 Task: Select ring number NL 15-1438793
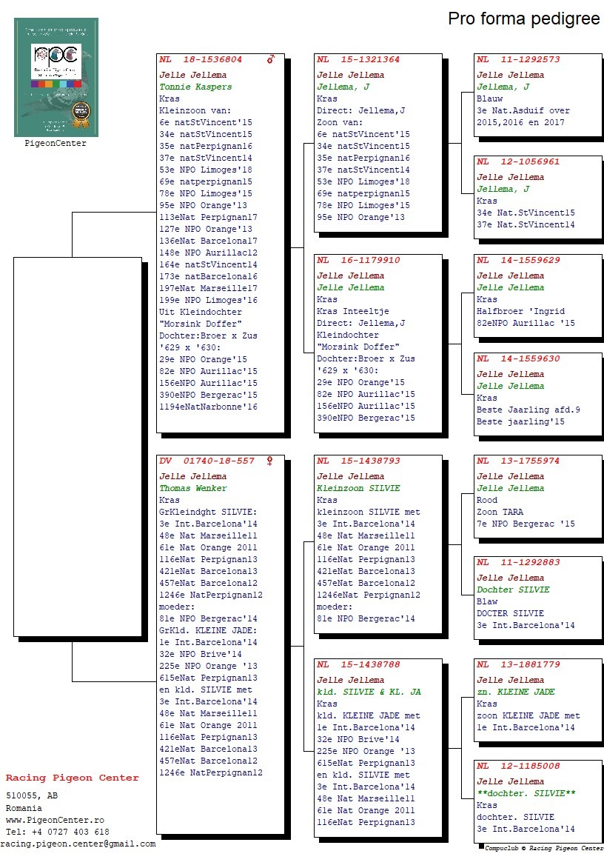[358, 461]
